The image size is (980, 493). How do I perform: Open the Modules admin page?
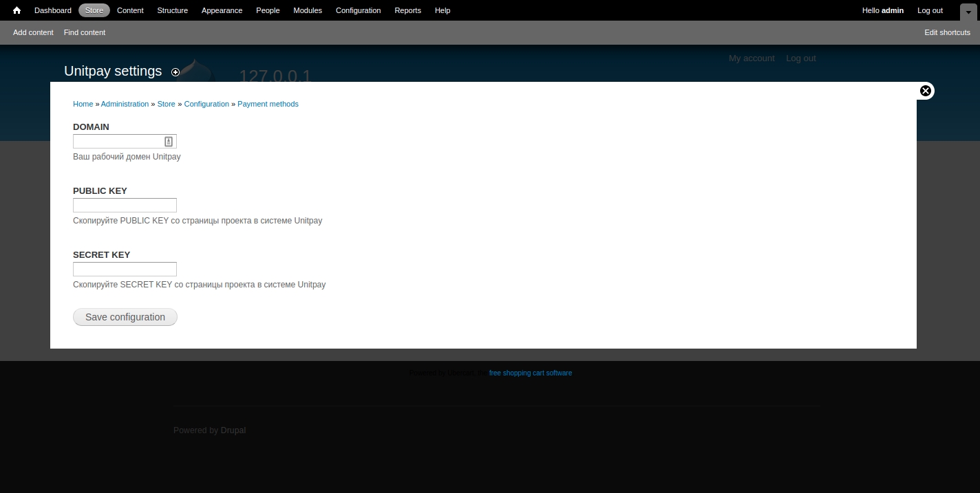[308, 10]
